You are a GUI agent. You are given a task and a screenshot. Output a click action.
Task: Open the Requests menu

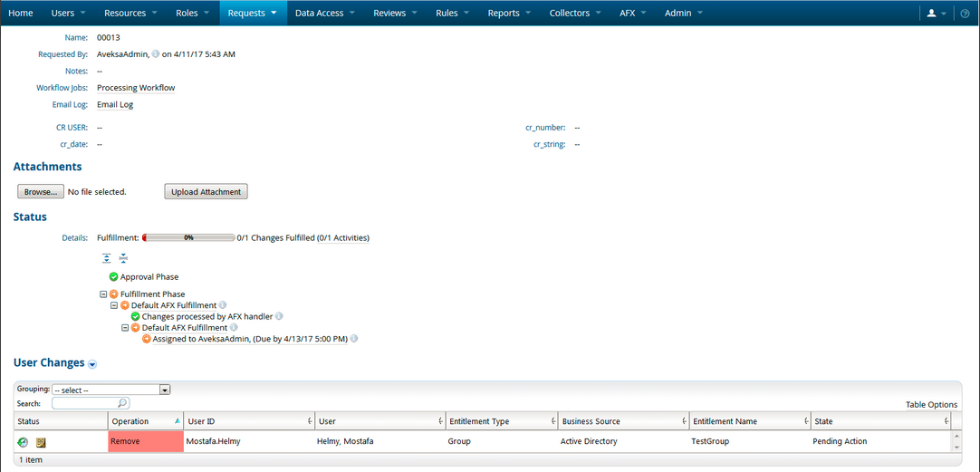pos(253,13)
